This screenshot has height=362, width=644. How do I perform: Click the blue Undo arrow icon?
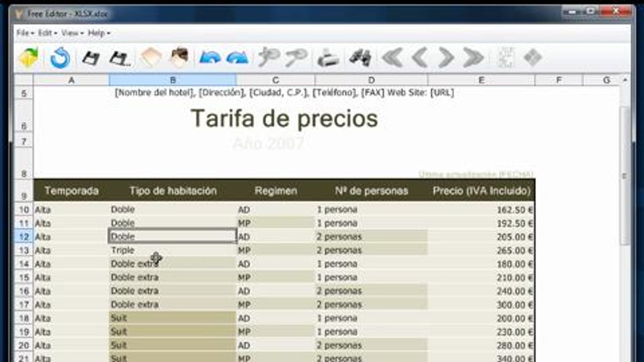pyautogui.click(x=210, y=58)
